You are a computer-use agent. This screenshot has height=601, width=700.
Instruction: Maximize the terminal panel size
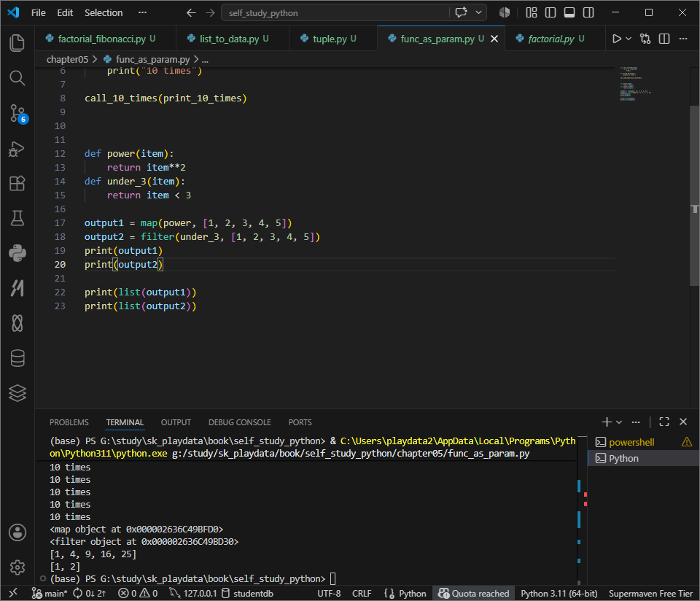(x=664, y=422)
